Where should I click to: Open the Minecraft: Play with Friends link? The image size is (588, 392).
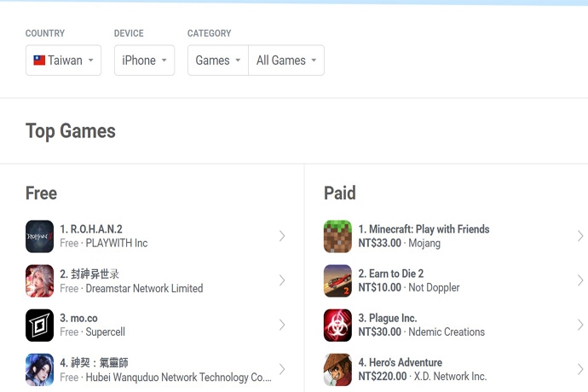point(424,229)
